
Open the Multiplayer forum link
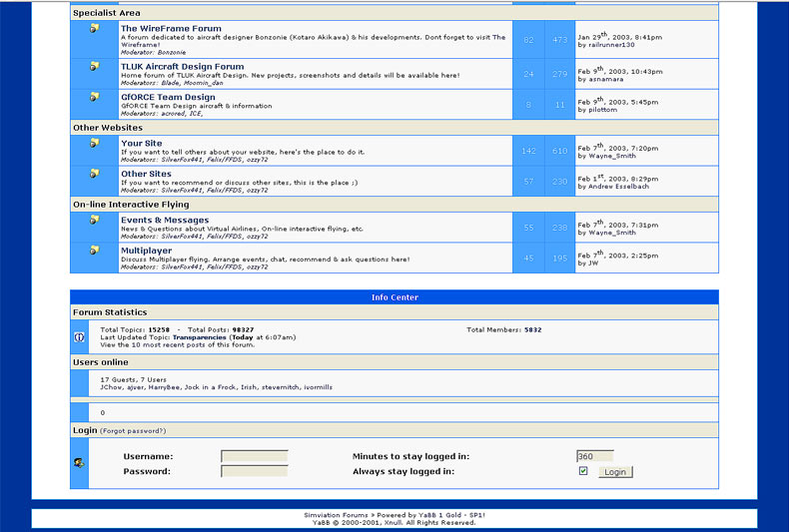pos(146,251)
